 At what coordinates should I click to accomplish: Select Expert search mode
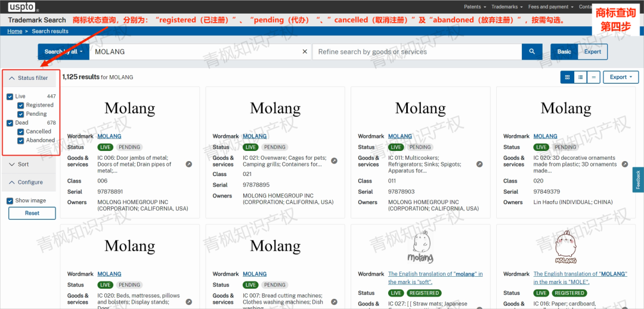click(593, 52)
